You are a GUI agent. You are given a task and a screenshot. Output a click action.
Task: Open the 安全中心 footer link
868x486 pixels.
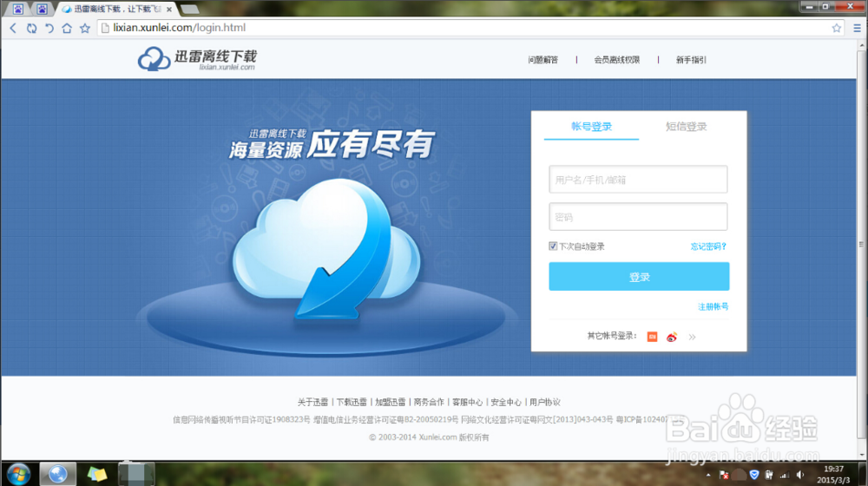pyautogui.click(x=506, y=402)
